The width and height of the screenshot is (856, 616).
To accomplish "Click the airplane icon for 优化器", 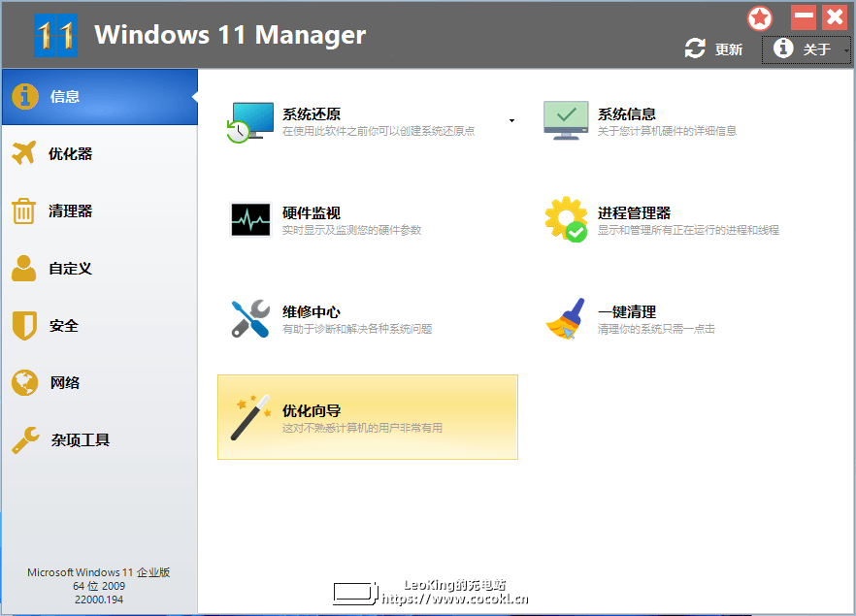I will [x=24, y=153].
